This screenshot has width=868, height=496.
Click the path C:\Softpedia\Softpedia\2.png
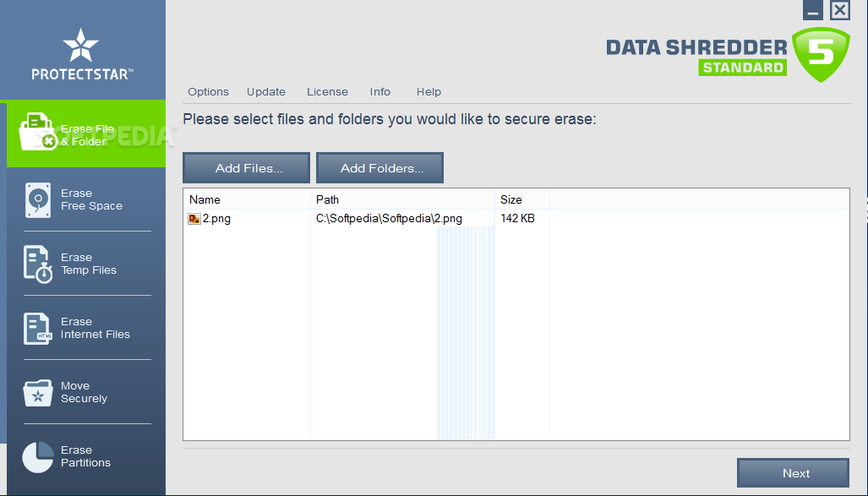click(389, 219)
